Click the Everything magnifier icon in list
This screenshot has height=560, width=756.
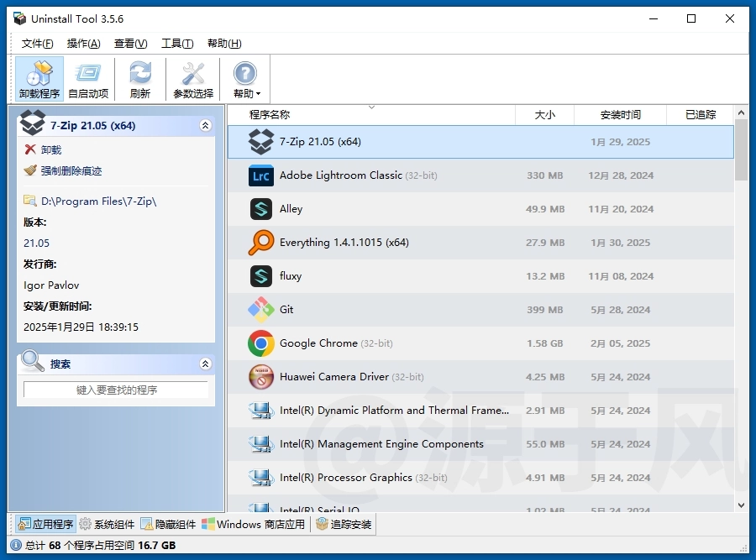261,243
